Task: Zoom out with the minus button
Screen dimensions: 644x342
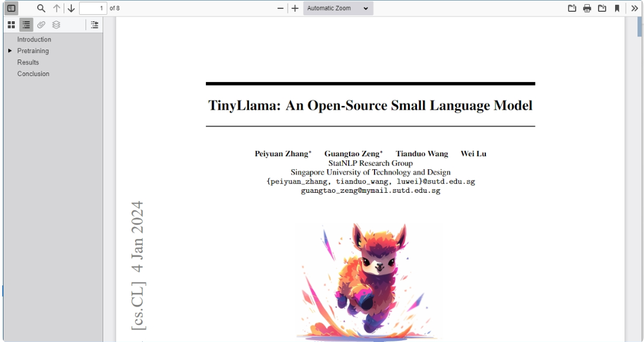Action: coord(281,8)
